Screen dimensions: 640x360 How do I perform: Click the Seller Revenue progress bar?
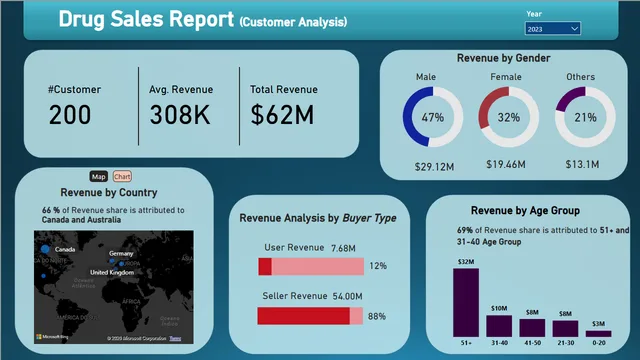(310, 316)
